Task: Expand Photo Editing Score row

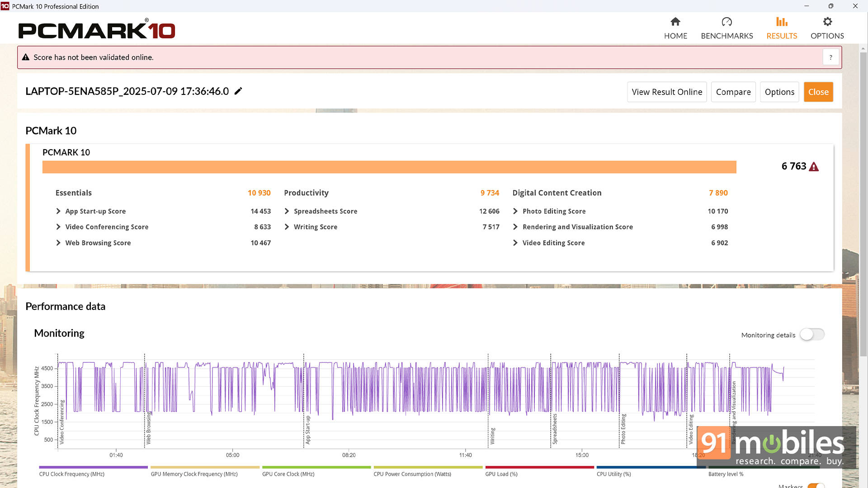Action: pos(515,211)
